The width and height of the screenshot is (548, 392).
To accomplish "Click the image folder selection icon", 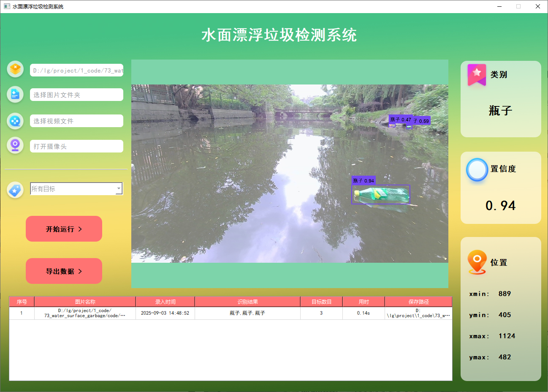I will coord(15,94).
